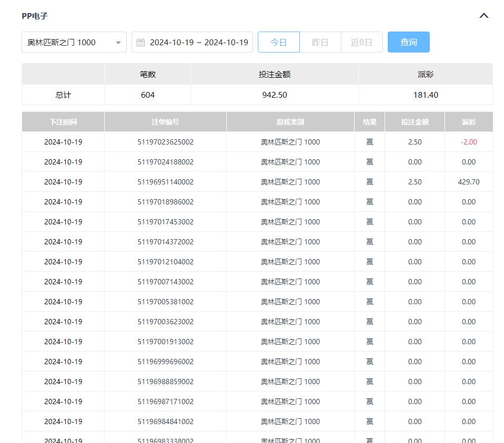This screenshot has height=443, width=504.
Task: Select the 今日 filter tab
Action: click(278, 42)
